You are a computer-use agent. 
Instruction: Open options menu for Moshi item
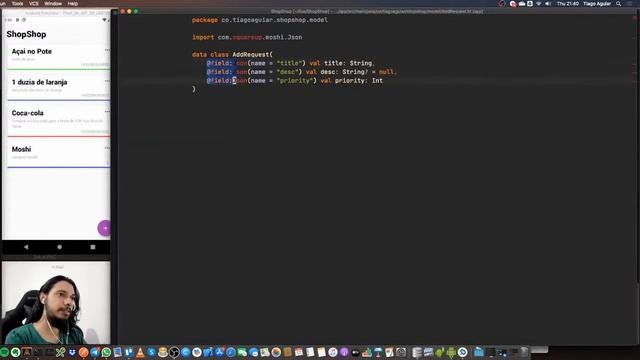pos(107,148)
